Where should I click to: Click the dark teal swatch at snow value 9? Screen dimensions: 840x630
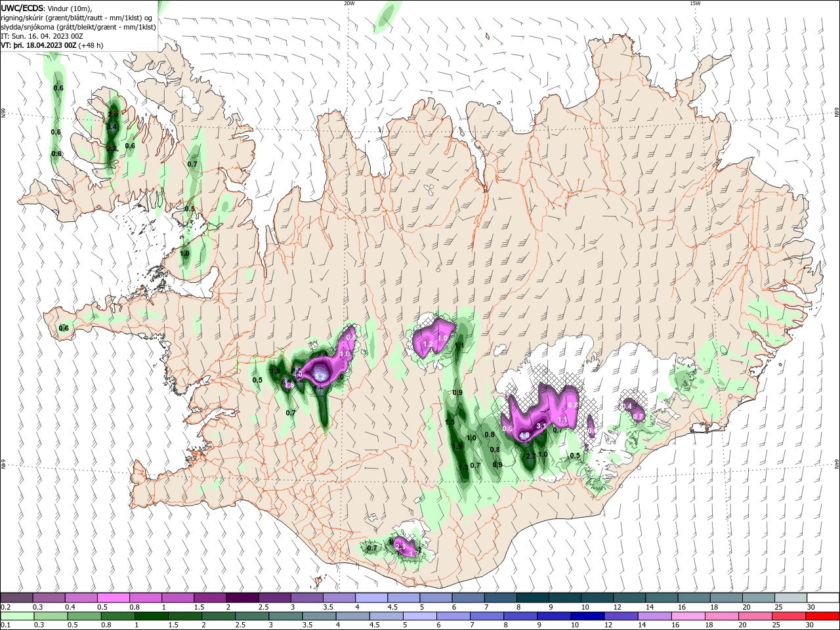tap(564, 598)
